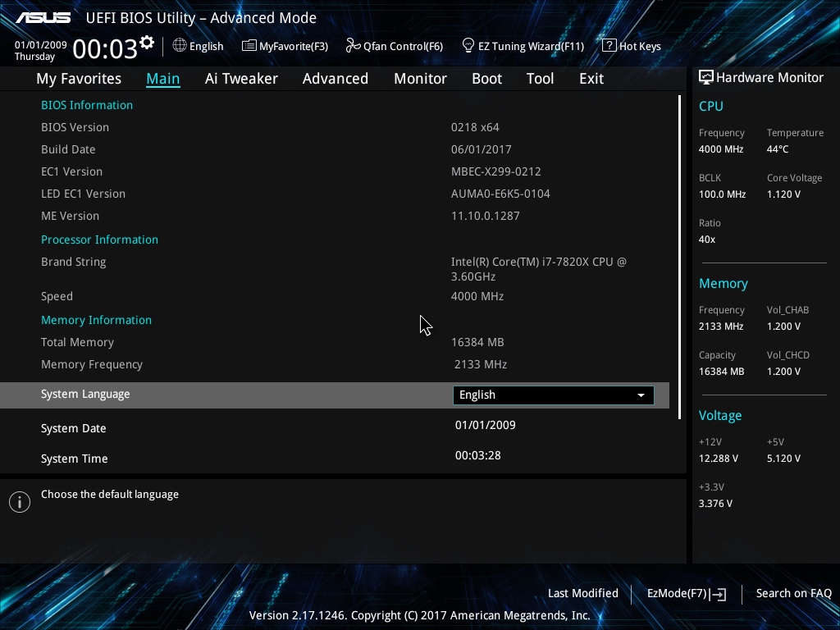Click +12V 12.288 V reading
Screen dimensions: 840x630
[719, 459]
